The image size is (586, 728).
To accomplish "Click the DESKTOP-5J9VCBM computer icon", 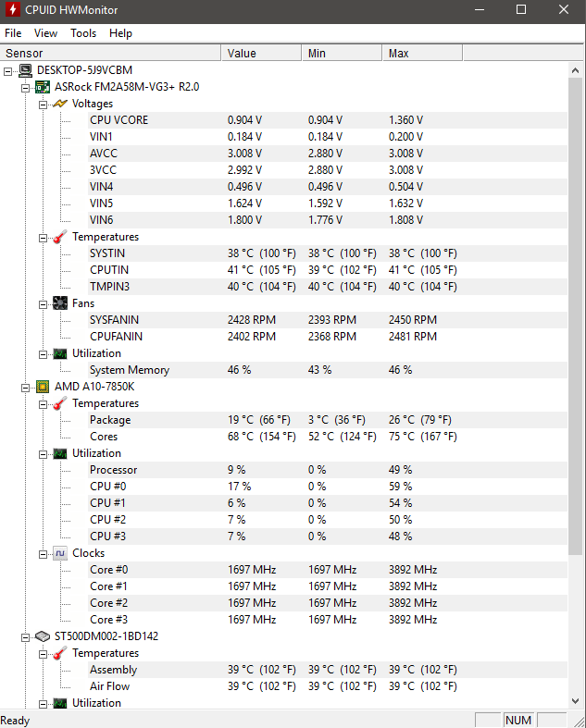I will pos(26,70).
